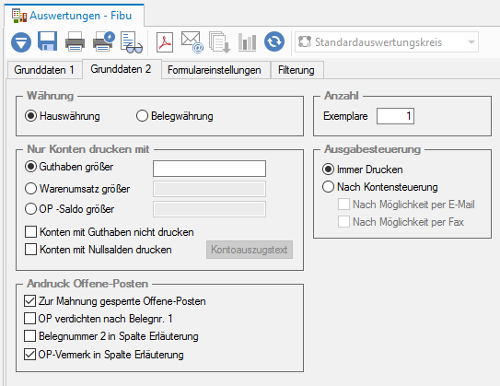This screenshot has height=386, width=500.
Task: Switch to the Grunddaten 1 tab
Action: [44, 70]
